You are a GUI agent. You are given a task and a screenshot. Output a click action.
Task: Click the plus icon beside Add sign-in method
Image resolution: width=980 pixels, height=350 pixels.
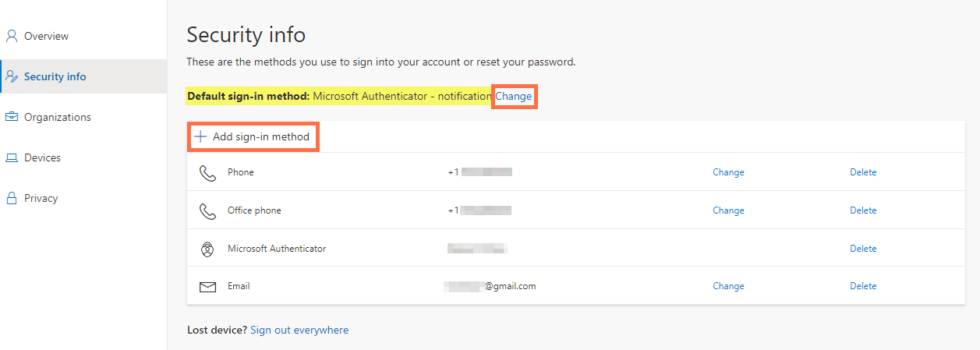pyautogui.click(x=200, y=136)
